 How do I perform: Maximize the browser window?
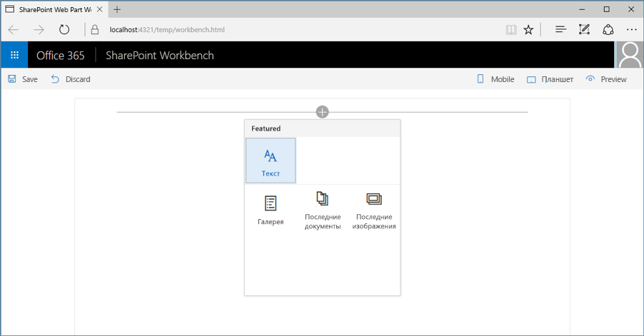(x=607, y=9)
